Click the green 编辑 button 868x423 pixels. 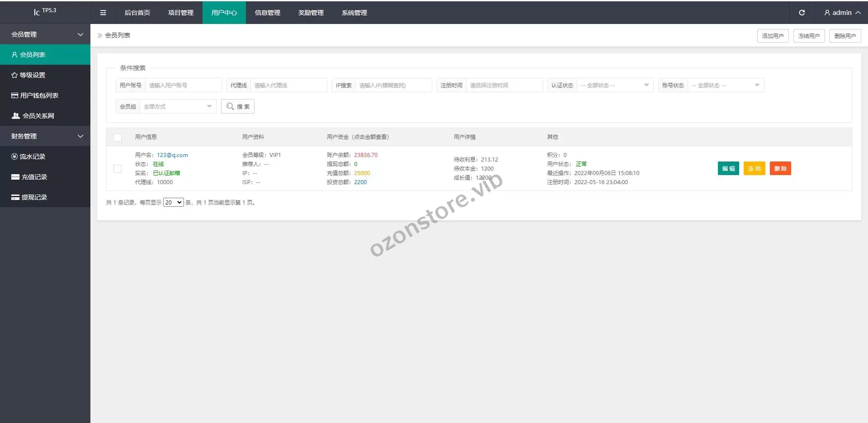728,169
